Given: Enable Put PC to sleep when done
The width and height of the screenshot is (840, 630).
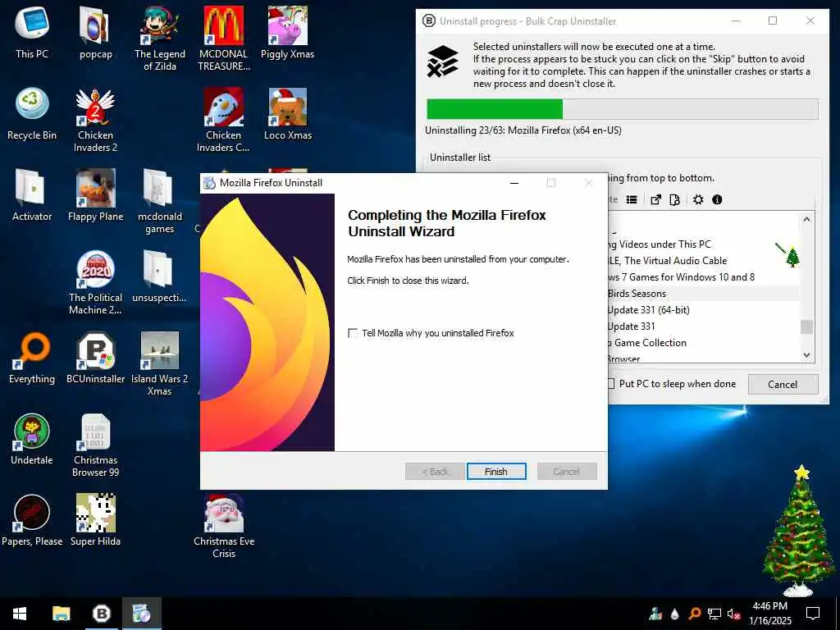Looking at the screenshot, I should point(611,384).
